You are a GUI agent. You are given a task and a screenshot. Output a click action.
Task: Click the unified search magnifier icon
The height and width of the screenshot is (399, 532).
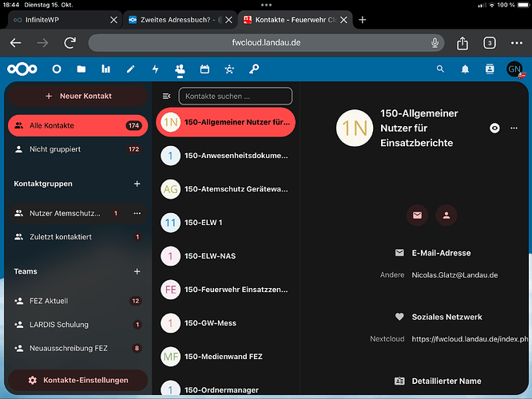pos(440,69)
